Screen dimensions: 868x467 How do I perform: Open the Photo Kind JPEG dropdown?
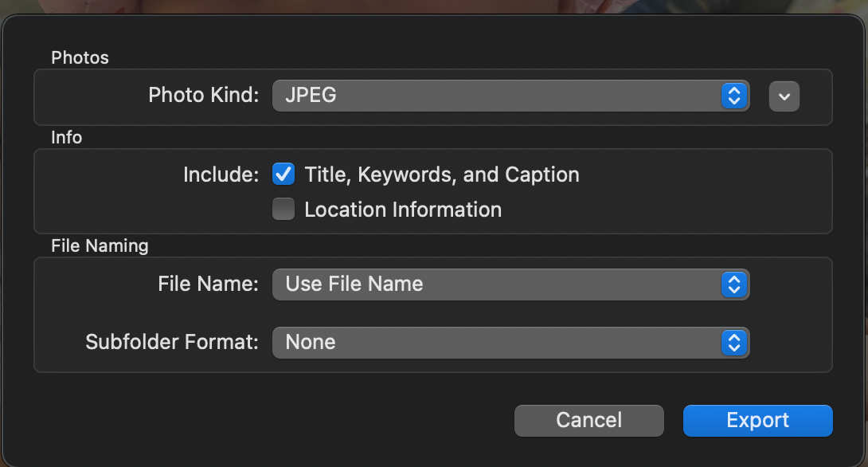pos(511,96)
